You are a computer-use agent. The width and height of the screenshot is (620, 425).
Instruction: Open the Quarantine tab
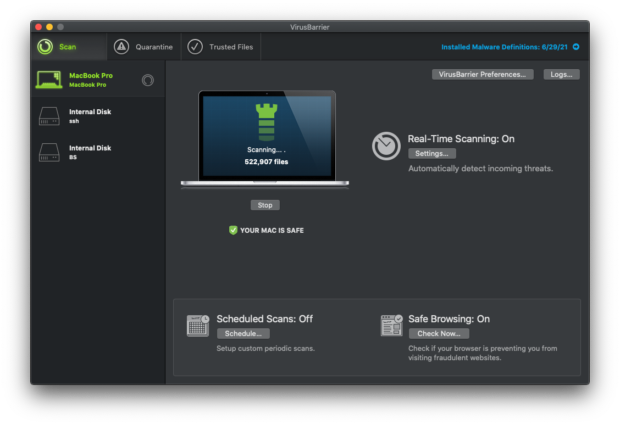(154, 47)
